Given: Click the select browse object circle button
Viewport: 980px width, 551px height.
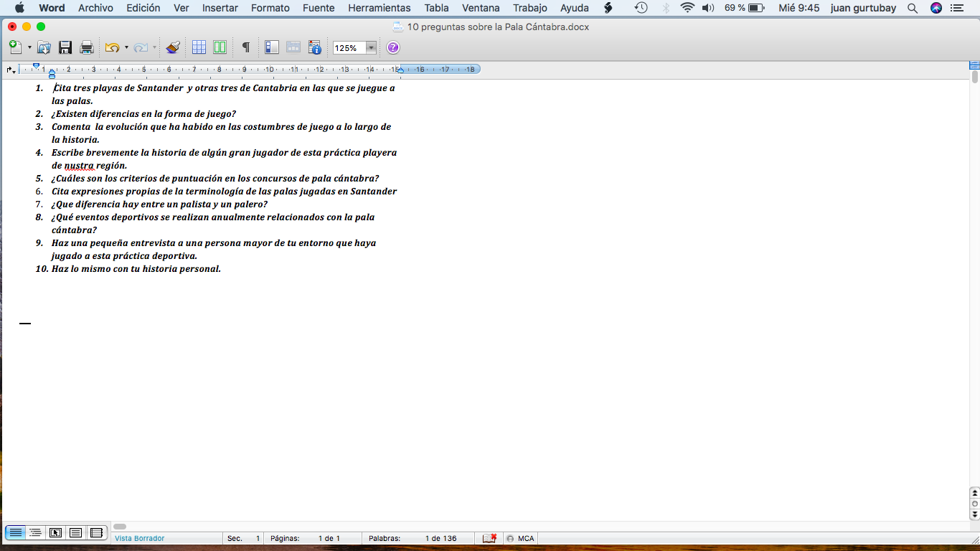Looking at the screenshot, I should [x=974, y=504].
